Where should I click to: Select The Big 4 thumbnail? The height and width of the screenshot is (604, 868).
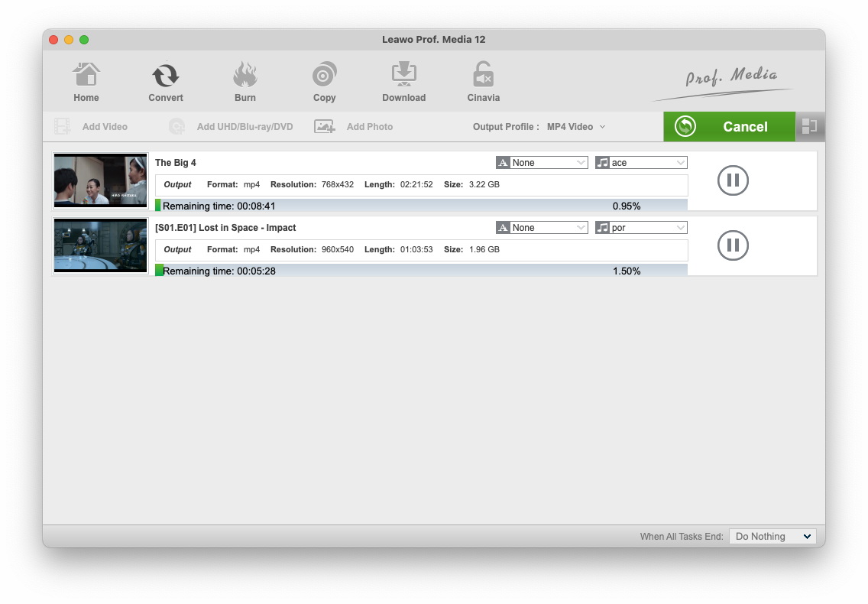[x=100, y=180]
